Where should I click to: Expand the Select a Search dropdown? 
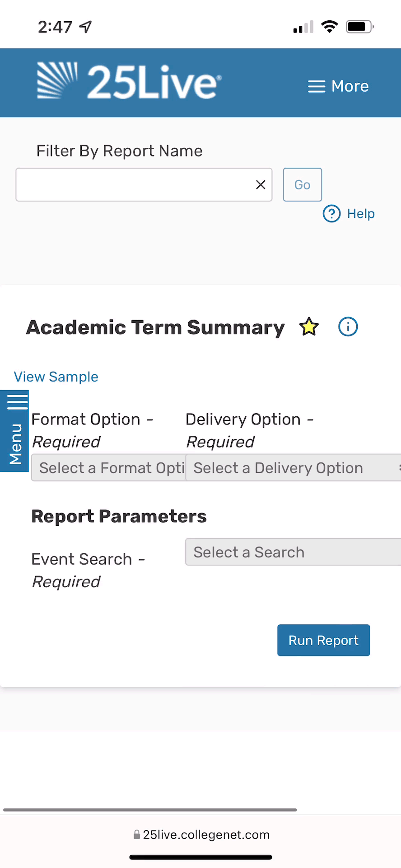294,552
